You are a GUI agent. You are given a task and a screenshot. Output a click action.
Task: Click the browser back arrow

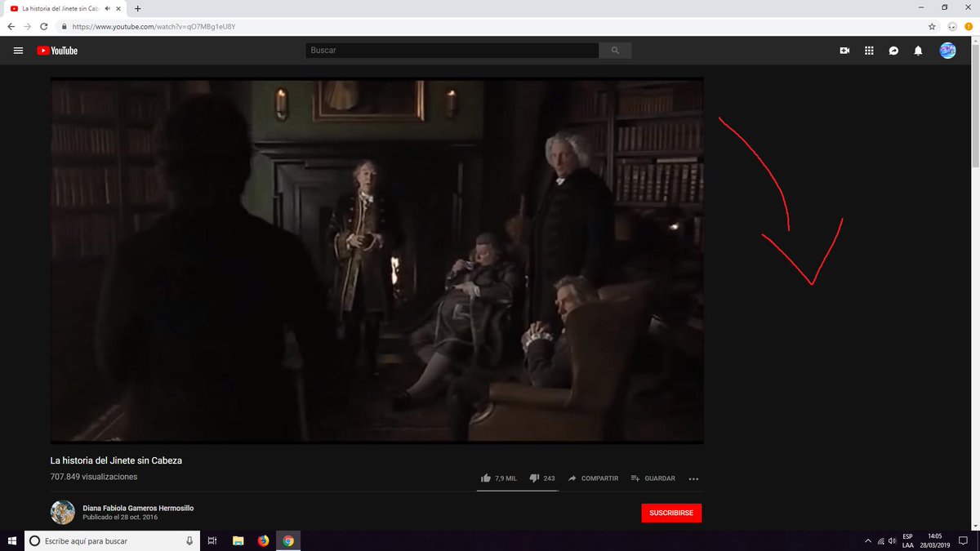click(x=11, y=26)
